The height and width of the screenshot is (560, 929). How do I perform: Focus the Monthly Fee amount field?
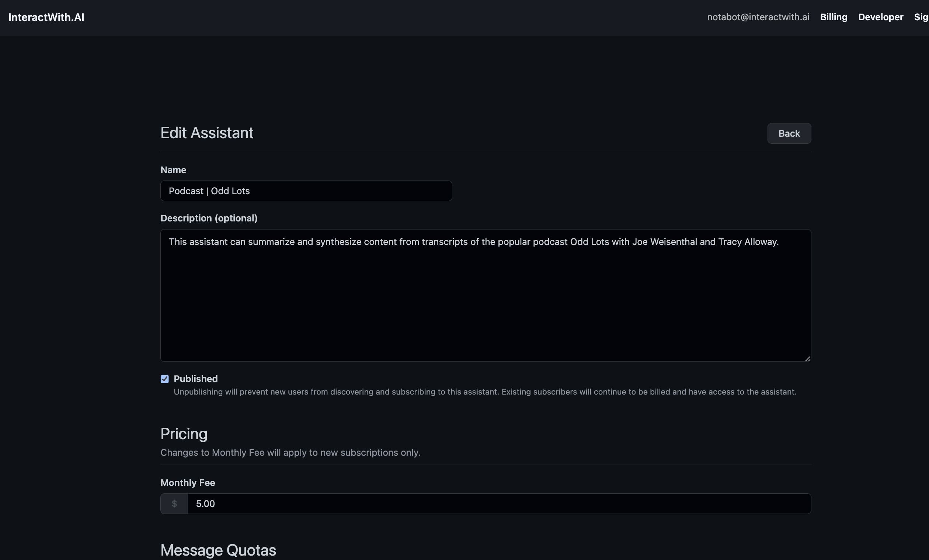pos(498,504)
